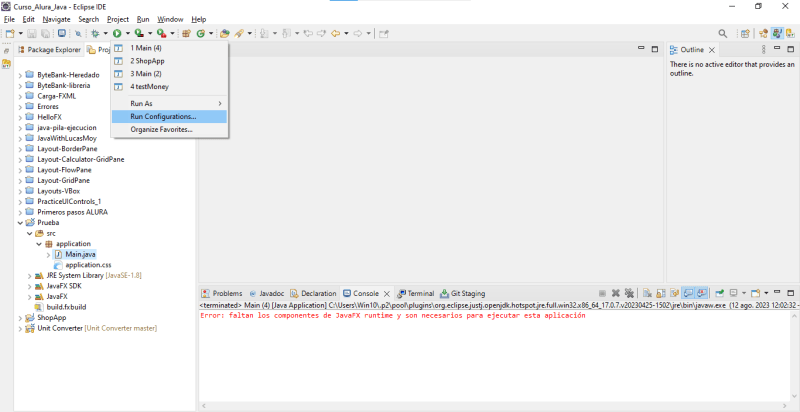Click the Back navigation yellow arrow

pos(335,34)
